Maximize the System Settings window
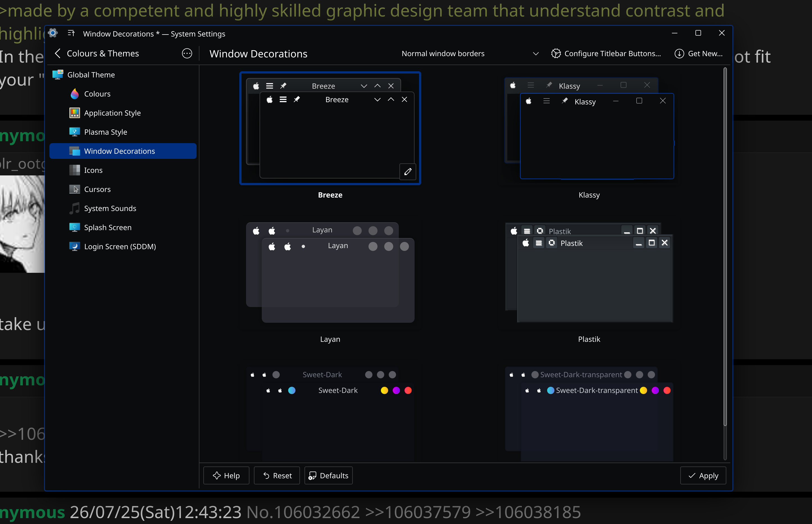Image resolution: width=812 pixels, height=524 pixels. 698,33
